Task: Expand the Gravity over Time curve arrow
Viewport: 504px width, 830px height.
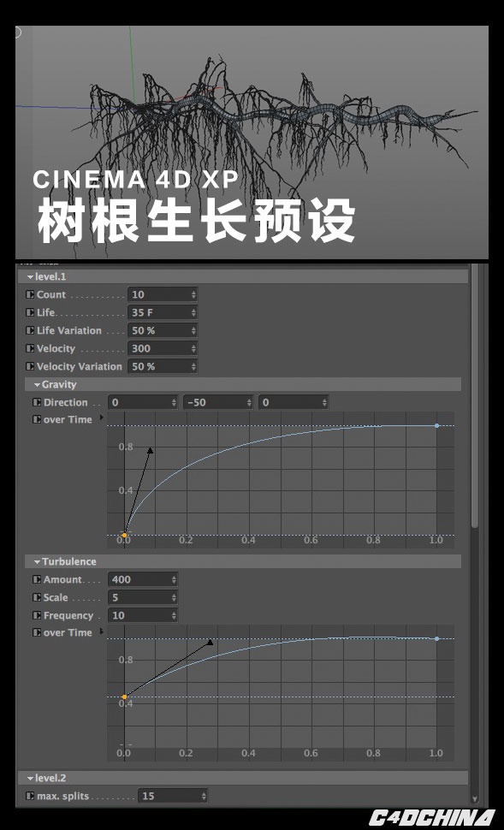Action: pyautogui.click(x=101, y=418)
